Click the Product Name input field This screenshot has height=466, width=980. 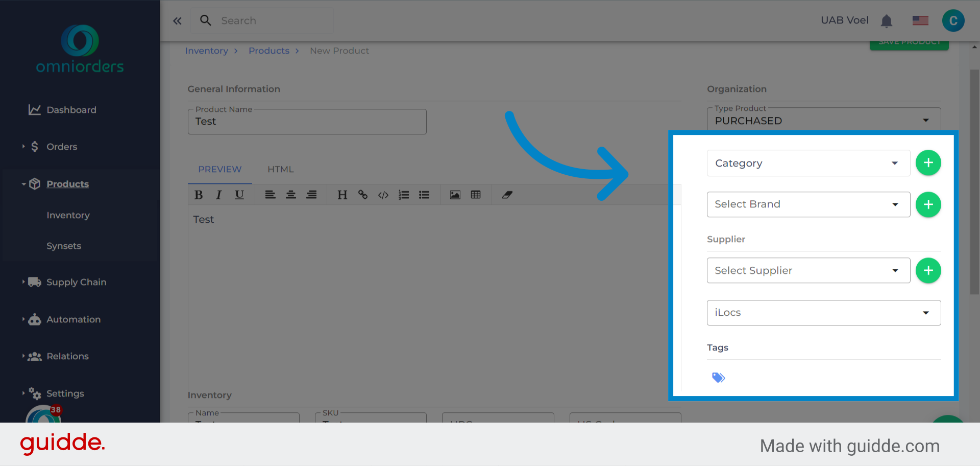307,122
